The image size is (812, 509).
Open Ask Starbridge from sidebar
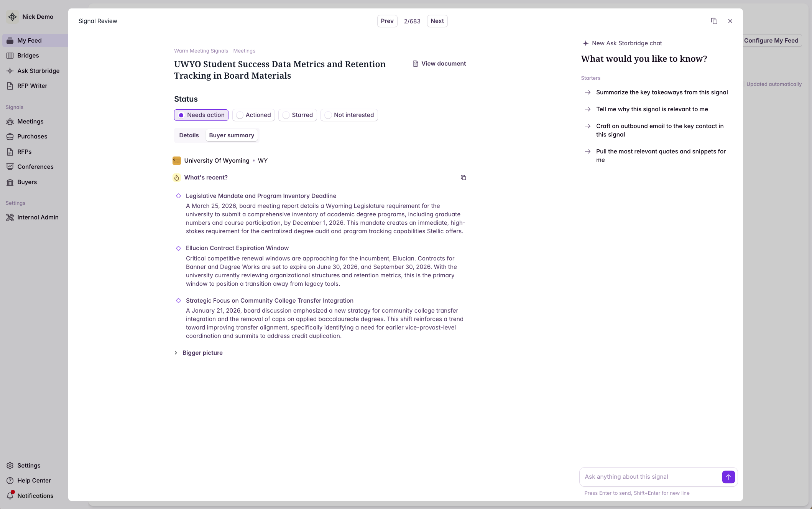point(38,71)
